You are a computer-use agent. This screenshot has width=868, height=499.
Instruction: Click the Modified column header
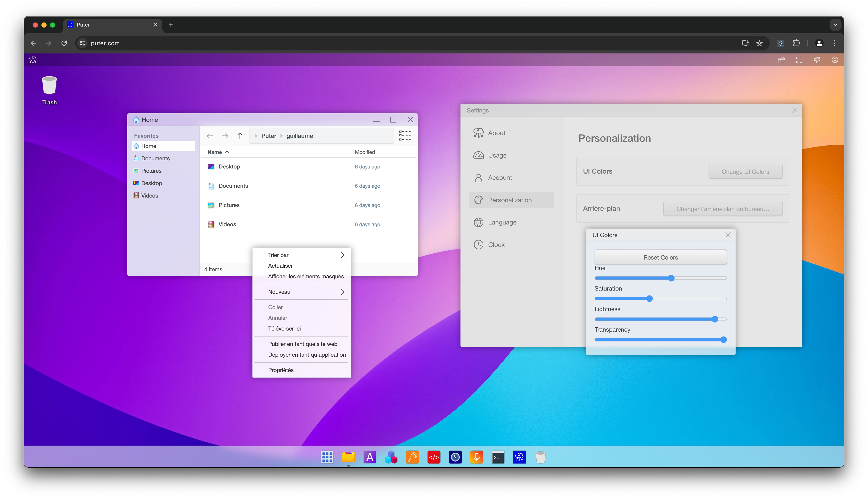[365, 152]
